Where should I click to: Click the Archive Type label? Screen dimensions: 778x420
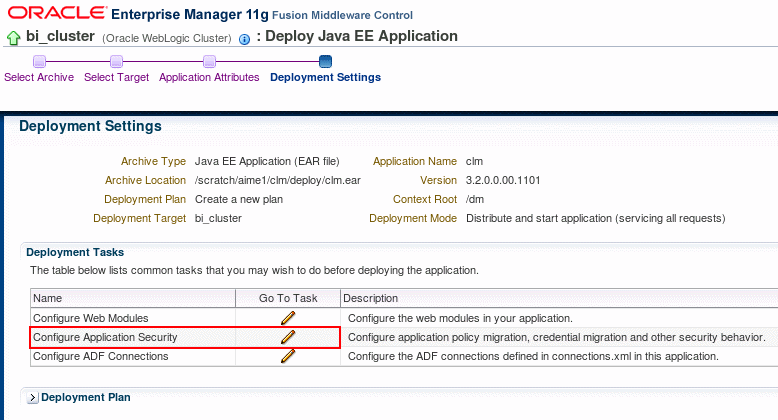(153, 161)
